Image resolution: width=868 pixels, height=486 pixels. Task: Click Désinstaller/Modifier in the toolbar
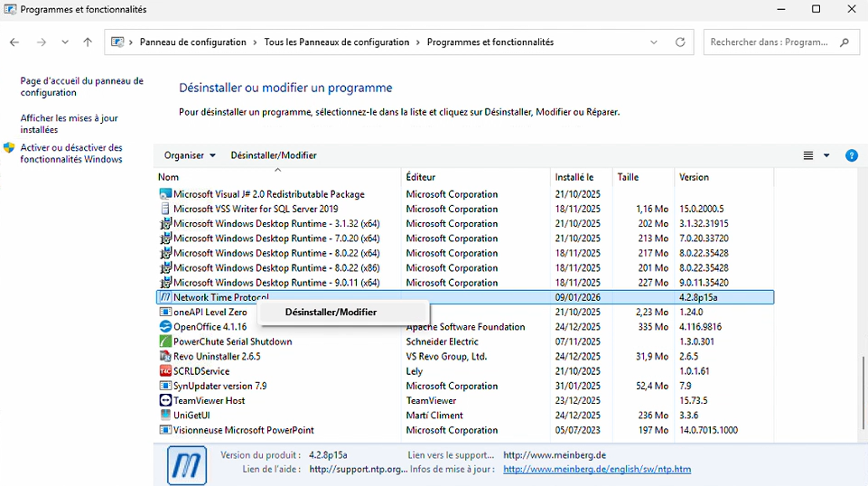[x=274, y=155]
